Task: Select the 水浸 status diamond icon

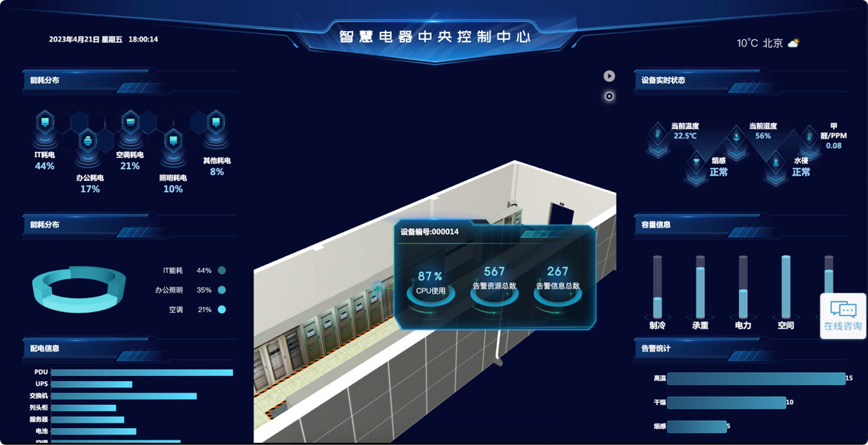Action: click(x=775, y=163)
